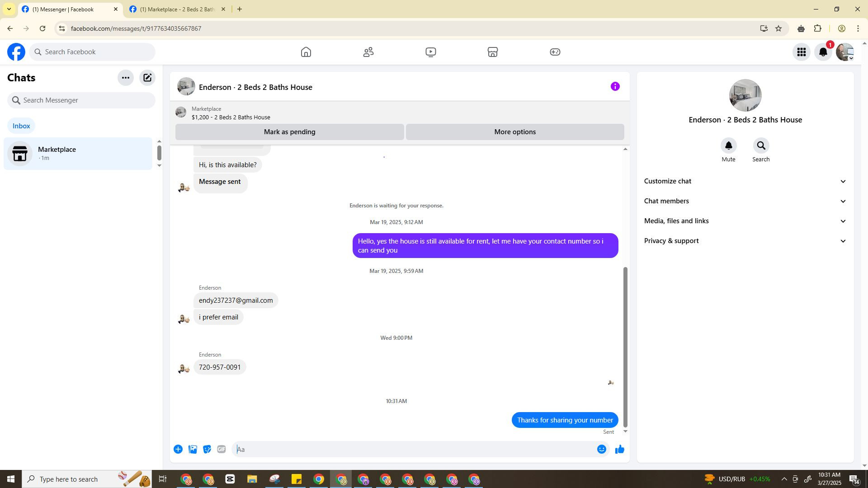Go back in browser history
Image resolution: width=868 pixels, height=488 pixels.
[x=10, y=28]
